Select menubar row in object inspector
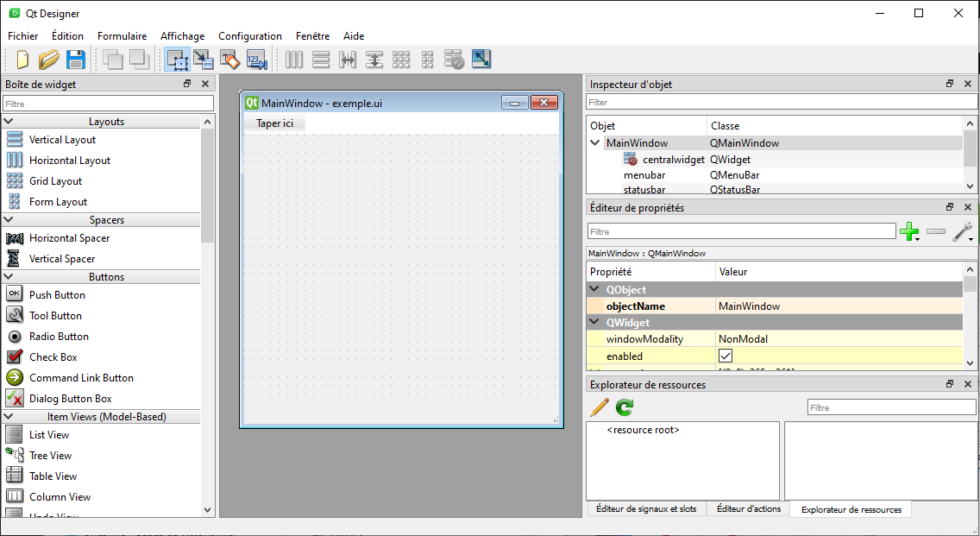980x536 pixels. tap(775, 175)
